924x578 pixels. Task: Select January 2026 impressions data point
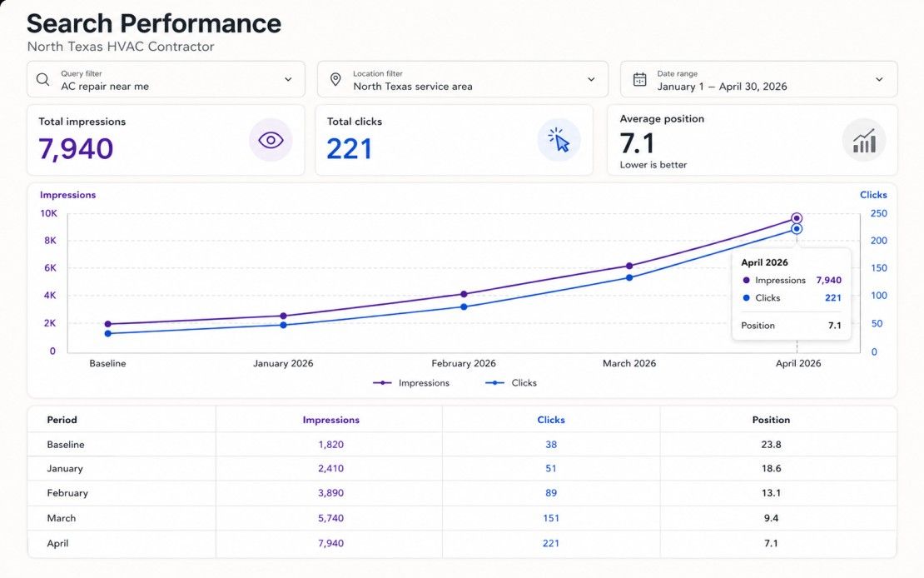pos(284,316)
